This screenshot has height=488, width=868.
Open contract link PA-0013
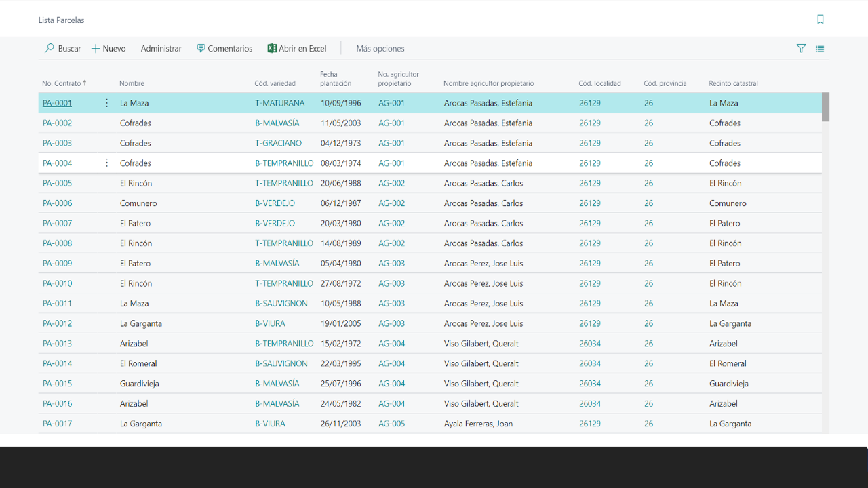coord(57,344)
